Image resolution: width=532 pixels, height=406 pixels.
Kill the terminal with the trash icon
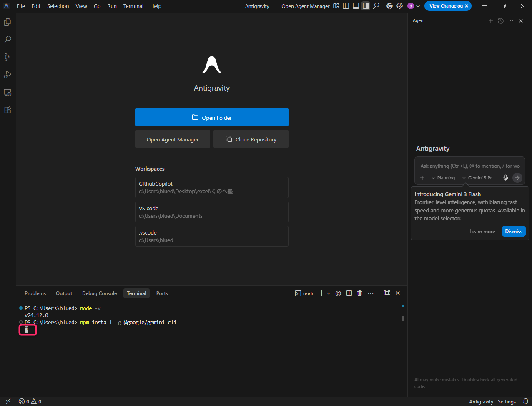[359, 293]
